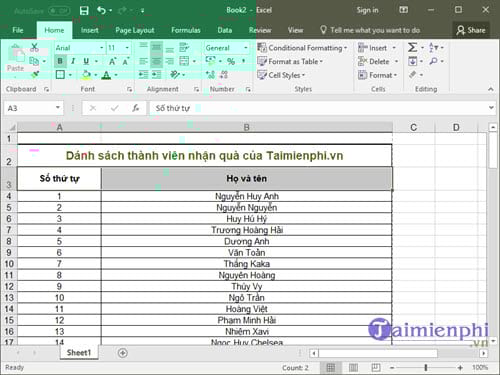Add a new sheet with plus icon

point(123,353)
